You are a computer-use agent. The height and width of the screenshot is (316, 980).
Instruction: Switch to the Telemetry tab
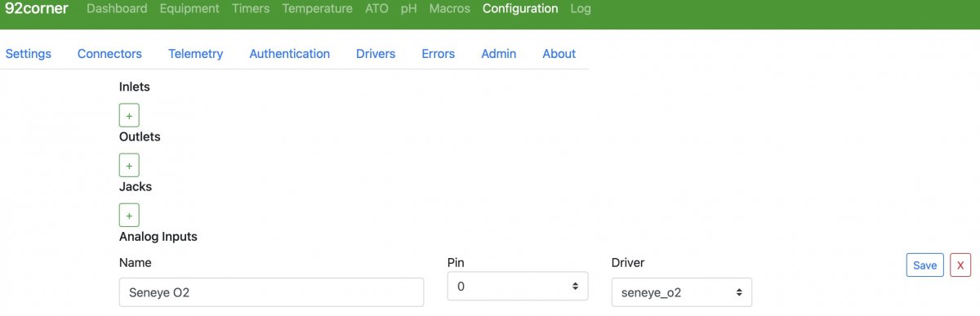196,54
